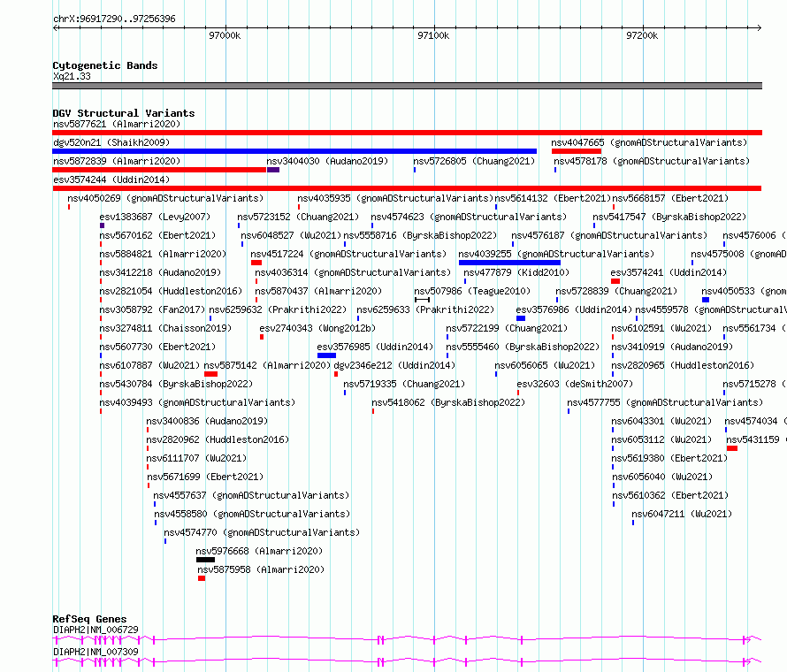Open nsv4047665 (gnomADStructuralVariants) label
The height and width of the screenshot is (672, 787).
[649, 142]
